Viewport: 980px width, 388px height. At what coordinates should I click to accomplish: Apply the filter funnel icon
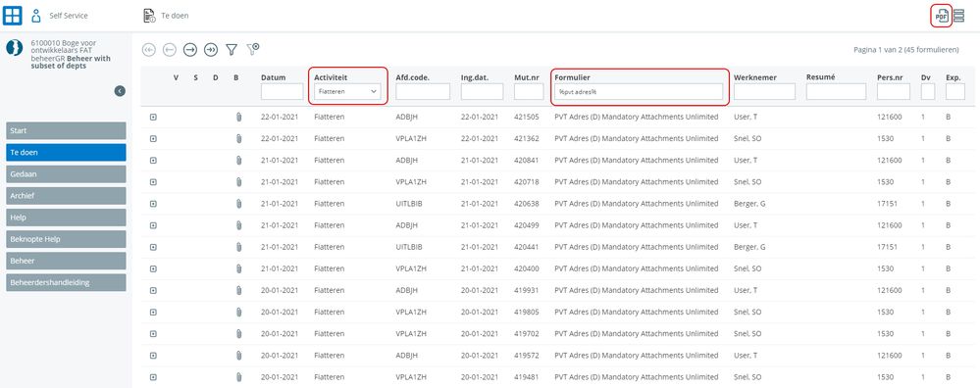pyautogui.click(x=232, y=50)
